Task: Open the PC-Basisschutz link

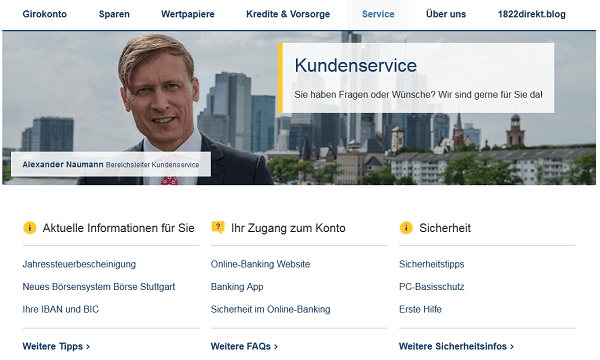Action: tap(431, 287)
